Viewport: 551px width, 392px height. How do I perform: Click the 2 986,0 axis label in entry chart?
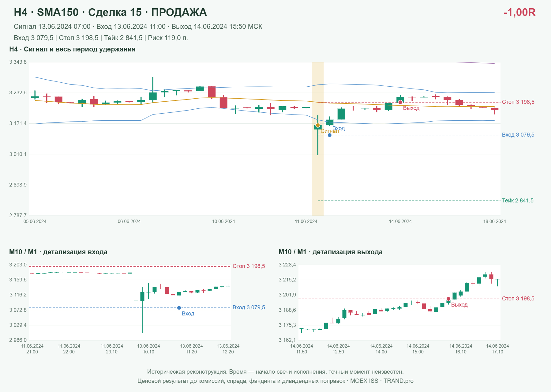[x=18, y=340]
